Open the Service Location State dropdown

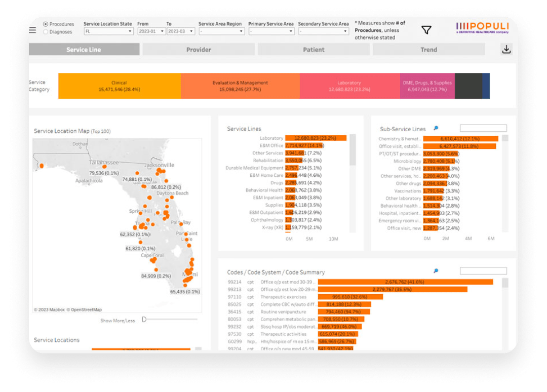coord(108,31)
